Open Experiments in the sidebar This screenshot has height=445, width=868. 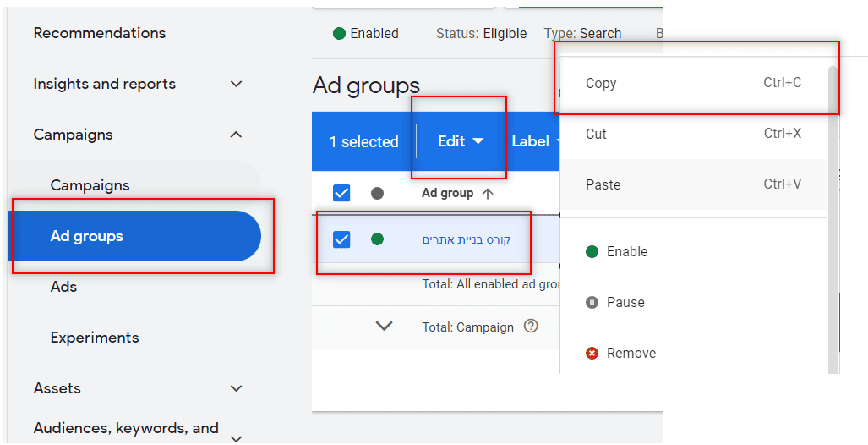(95, 338)
